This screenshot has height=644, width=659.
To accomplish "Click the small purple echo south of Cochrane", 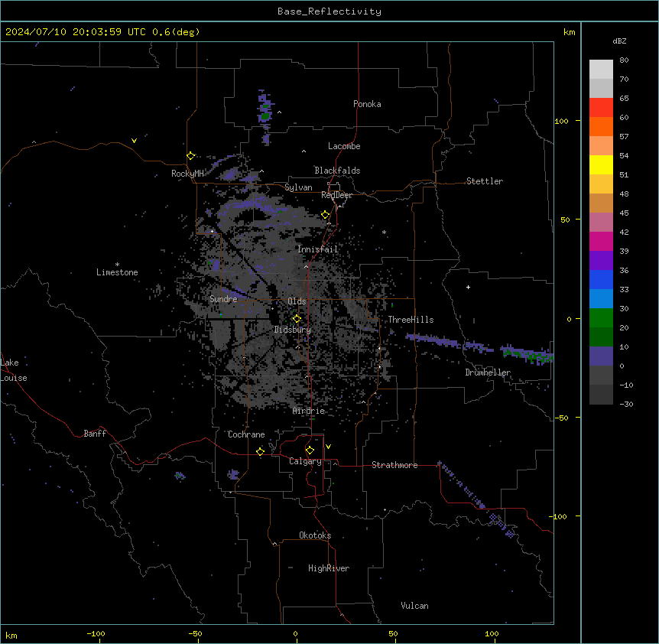I will pyautogui.click(x=233, y=475).
